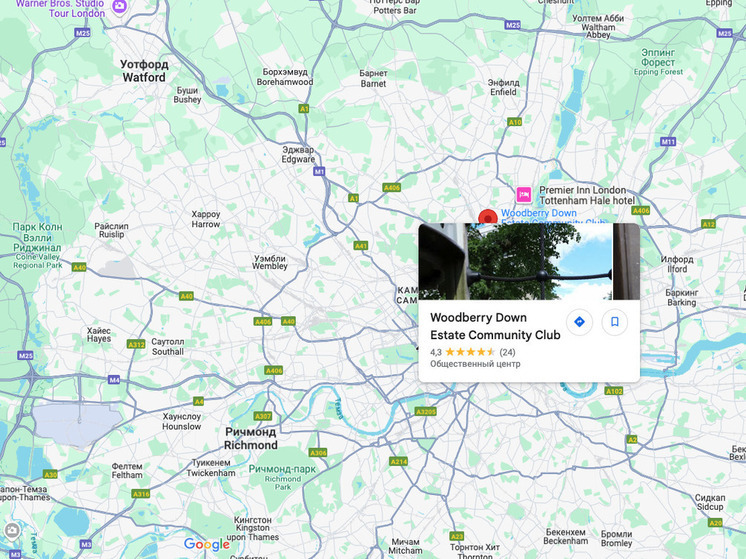The height and width of the screenshot is (559, 746).
Task: Click the Premier Inn London Tottenham Hale label
Action: (587, 195)
